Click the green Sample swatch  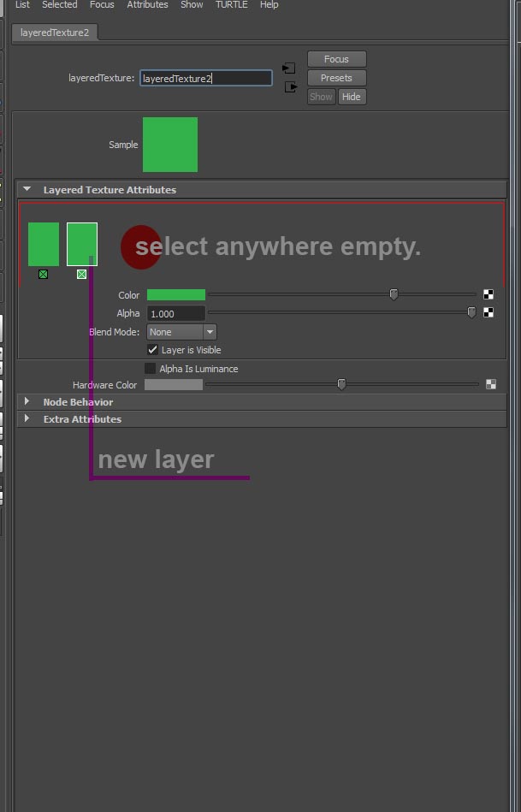pyautogui.click(x=170, y=145)
